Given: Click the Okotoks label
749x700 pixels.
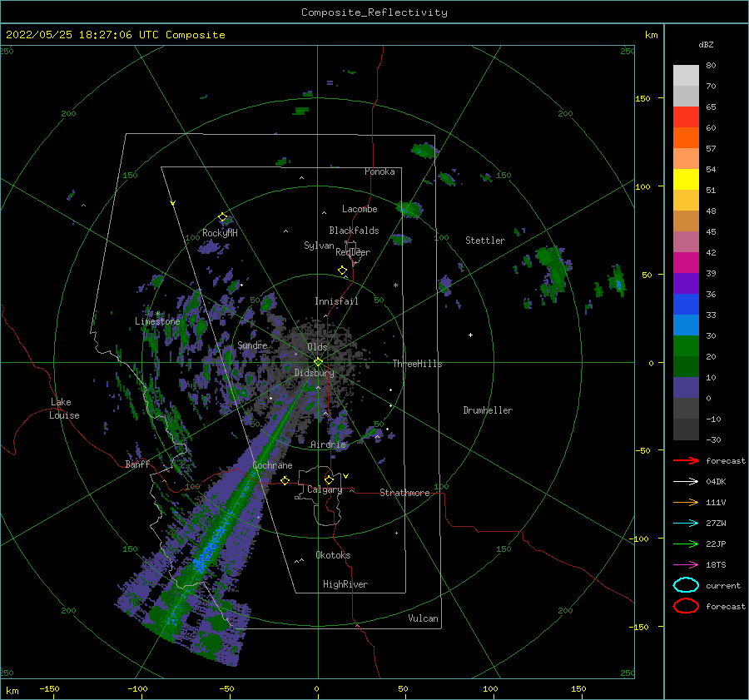Looking at the screenshot, I should 333,555.
